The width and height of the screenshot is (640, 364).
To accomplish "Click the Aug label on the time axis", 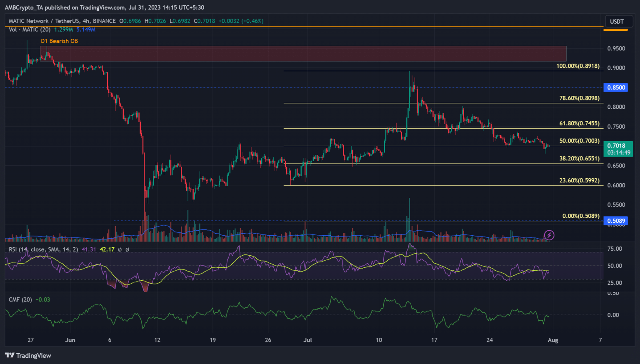I will tap(553, 340).
